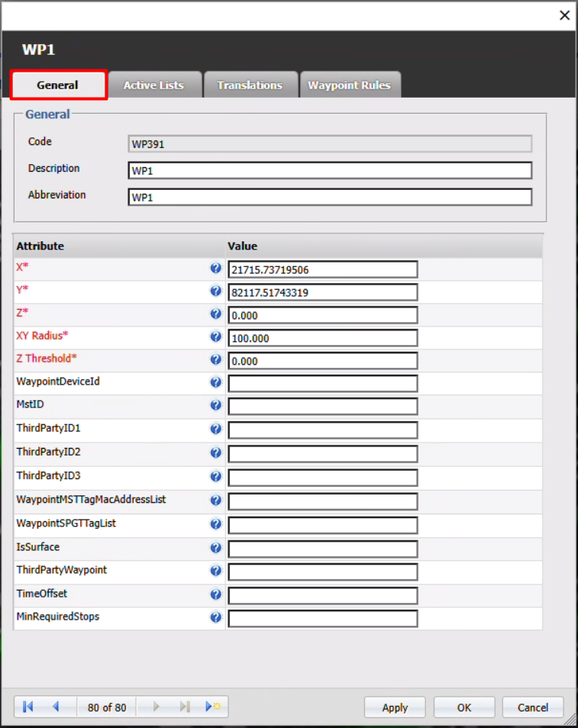Click the help icon next to X attribute
578x728 pixels.
(x=215, y=269)
